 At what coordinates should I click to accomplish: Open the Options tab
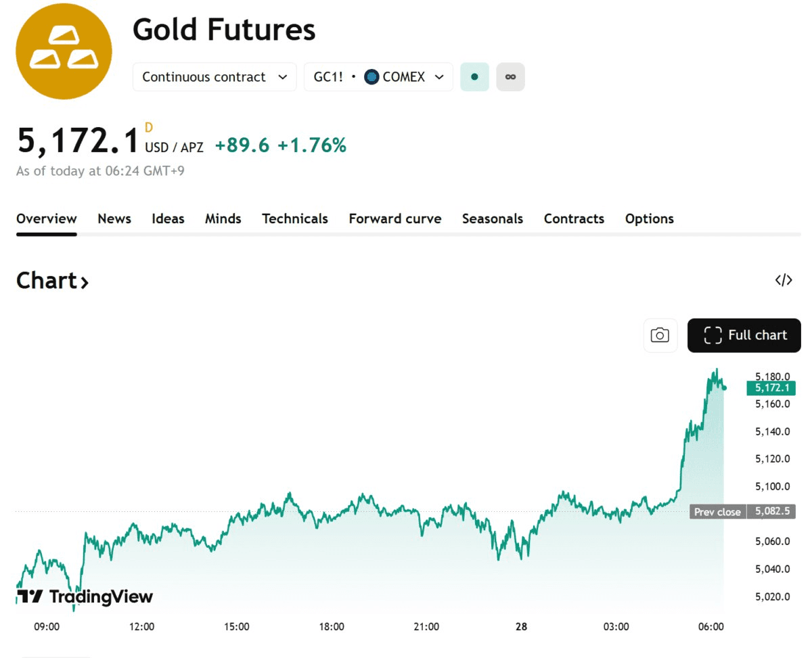[x=650, y=219]
